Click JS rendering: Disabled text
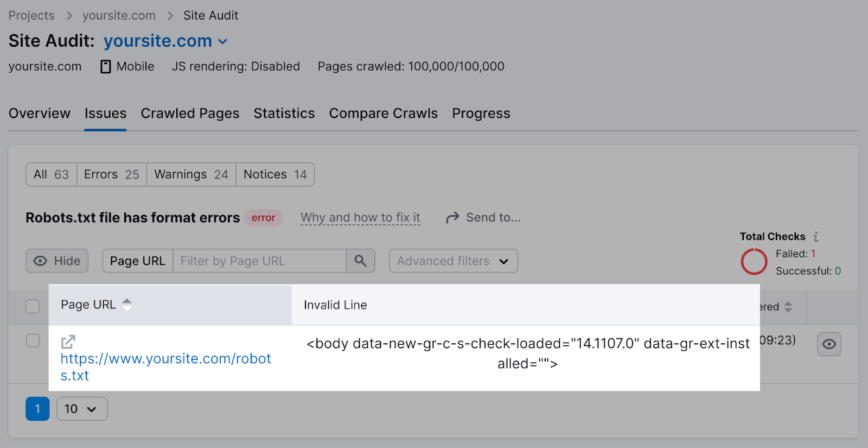 click(236, 66)
